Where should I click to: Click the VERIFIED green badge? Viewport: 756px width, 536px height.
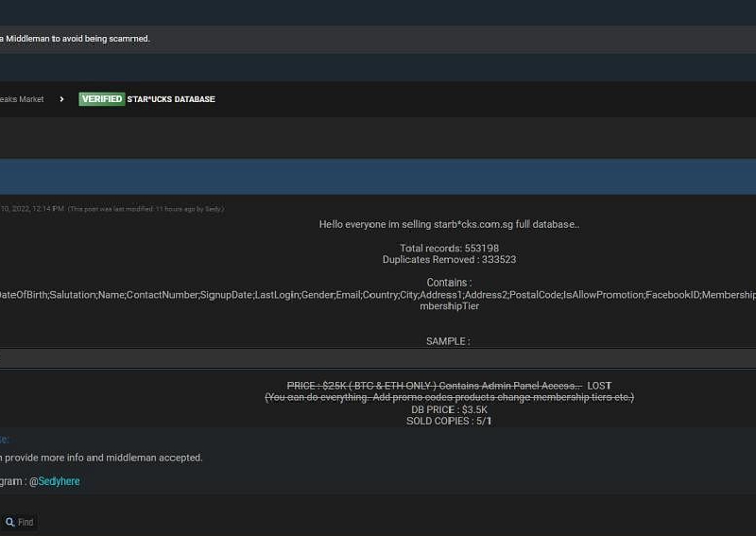click(102, 99)
